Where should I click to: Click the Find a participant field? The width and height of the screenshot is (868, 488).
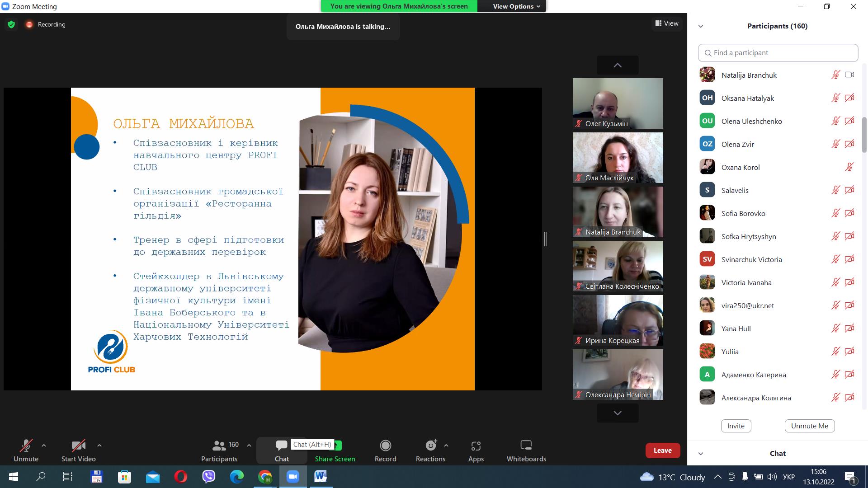778,53
